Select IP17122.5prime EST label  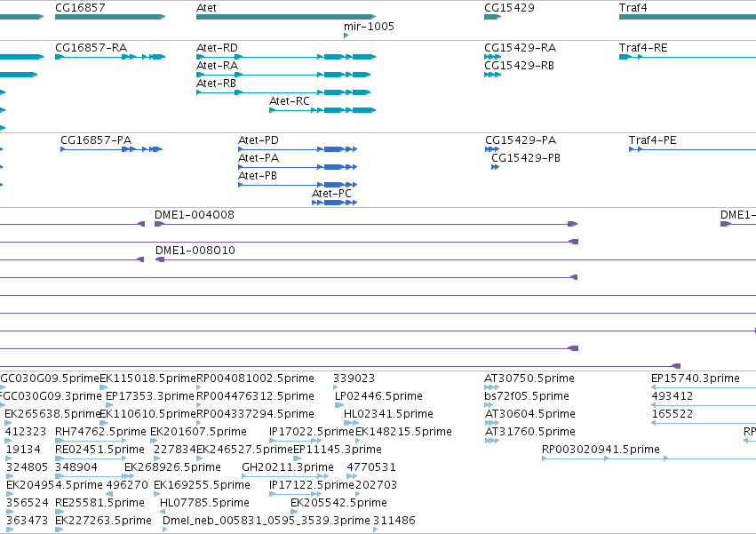pyautogui.click(x=312, y=485)
